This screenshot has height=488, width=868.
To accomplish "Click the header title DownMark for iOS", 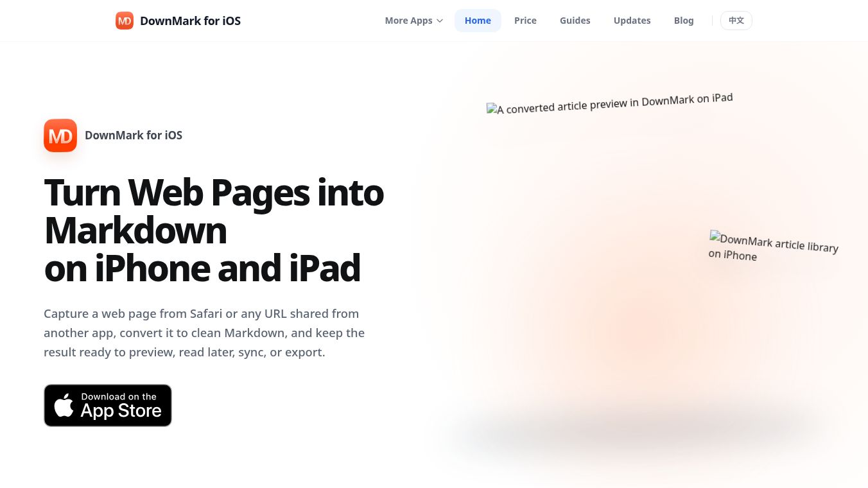I will click(190, 21).
